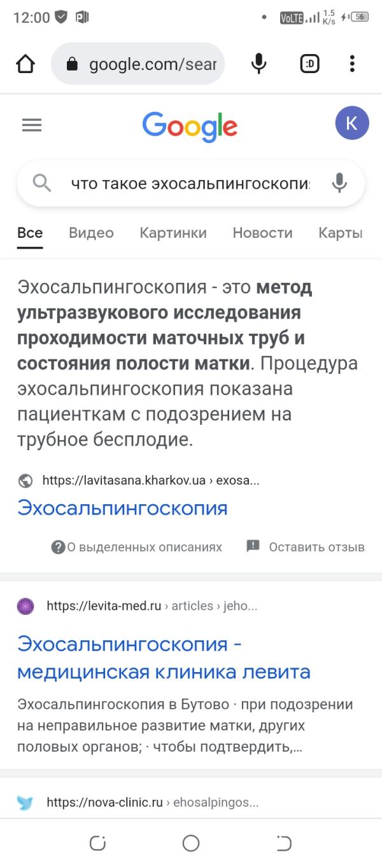Switch to the Видео tab
This screenshot has height=868, width=382.
(x=91, y=233)
